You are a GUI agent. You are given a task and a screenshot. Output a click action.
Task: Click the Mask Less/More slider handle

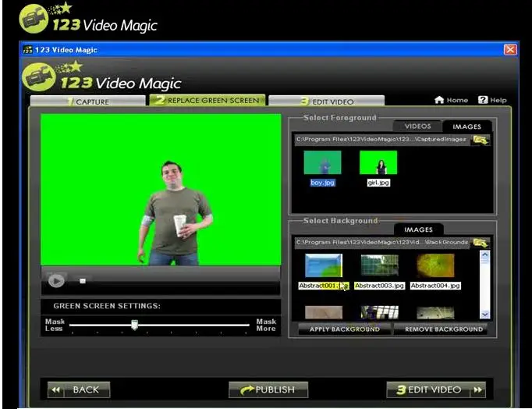[x=134, y=325]
